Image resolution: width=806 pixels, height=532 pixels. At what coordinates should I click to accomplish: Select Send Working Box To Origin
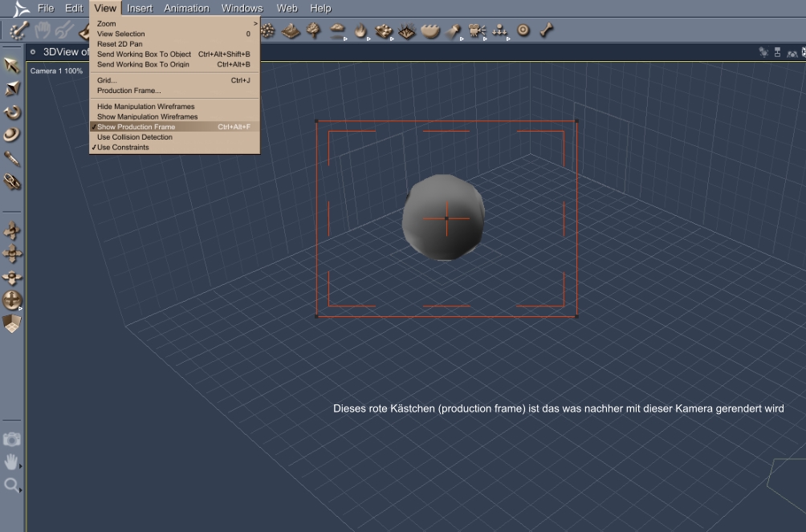coord(175,64)
